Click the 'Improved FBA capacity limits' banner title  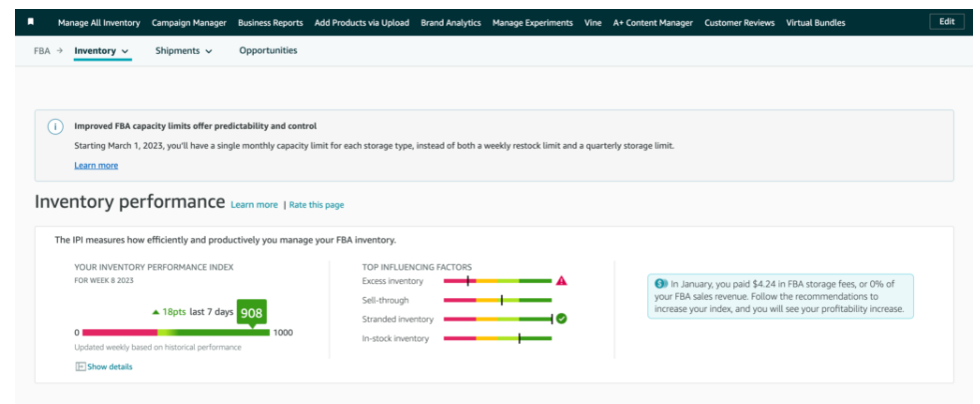pyautogui.click(x=196, y=126)
